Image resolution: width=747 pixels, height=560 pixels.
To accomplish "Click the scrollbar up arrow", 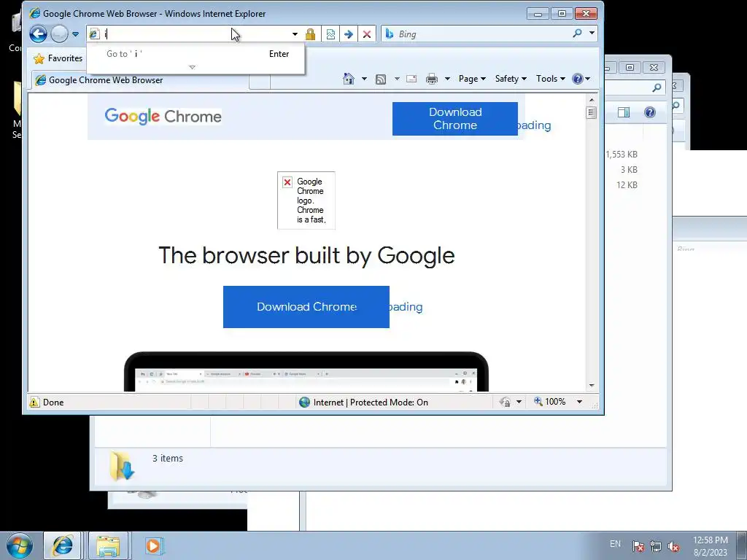I will click(x=592, y=100).
